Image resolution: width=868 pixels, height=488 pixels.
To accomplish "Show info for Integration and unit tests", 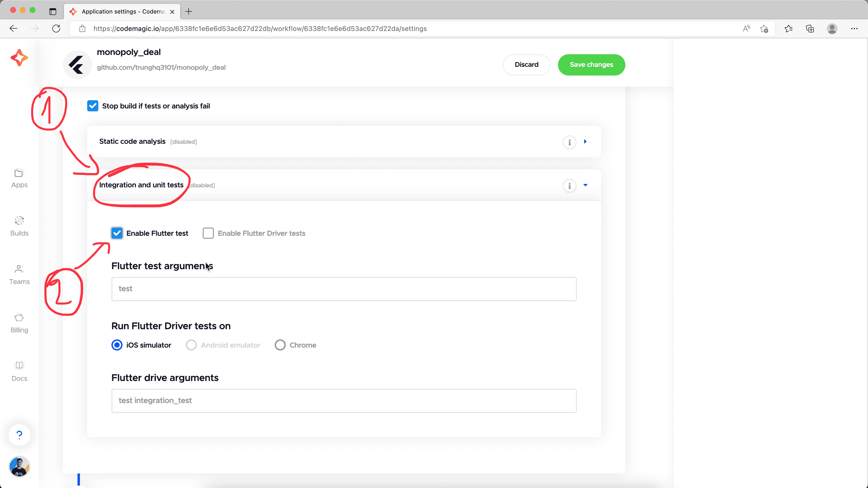I will pyautogui.click(x=569, y=186).
